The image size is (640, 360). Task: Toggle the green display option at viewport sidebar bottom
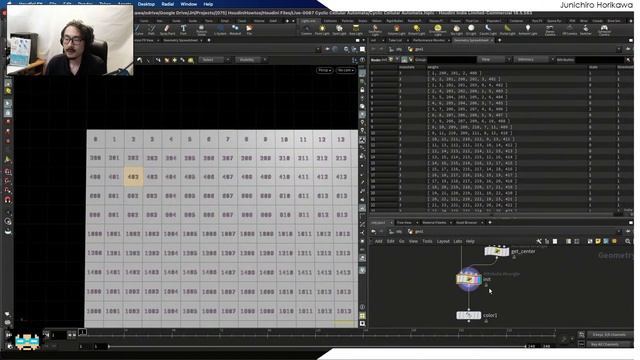pos(362,316)
